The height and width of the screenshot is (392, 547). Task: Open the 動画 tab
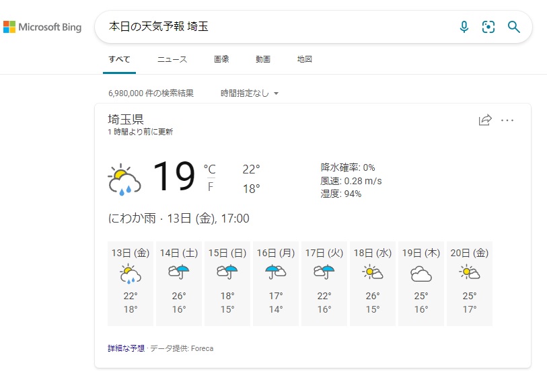pyautogui.click(x=263, y=59)
